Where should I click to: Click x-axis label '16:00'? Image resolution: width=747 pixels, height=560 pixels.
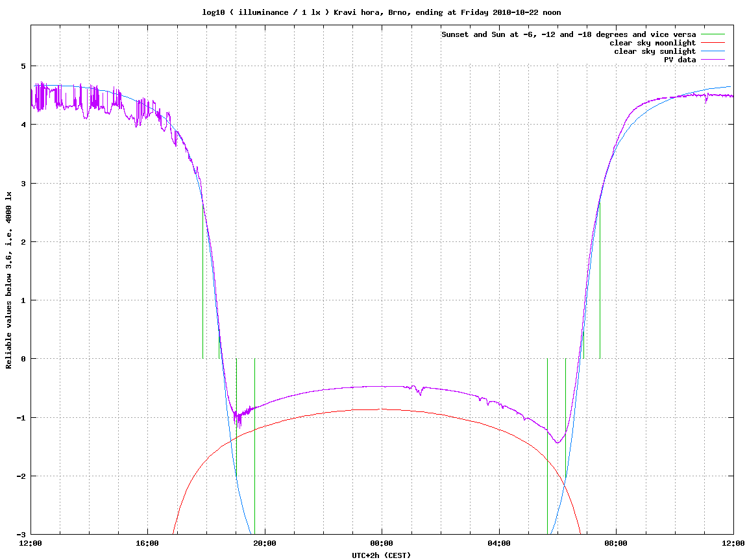(x=148, y=543)
